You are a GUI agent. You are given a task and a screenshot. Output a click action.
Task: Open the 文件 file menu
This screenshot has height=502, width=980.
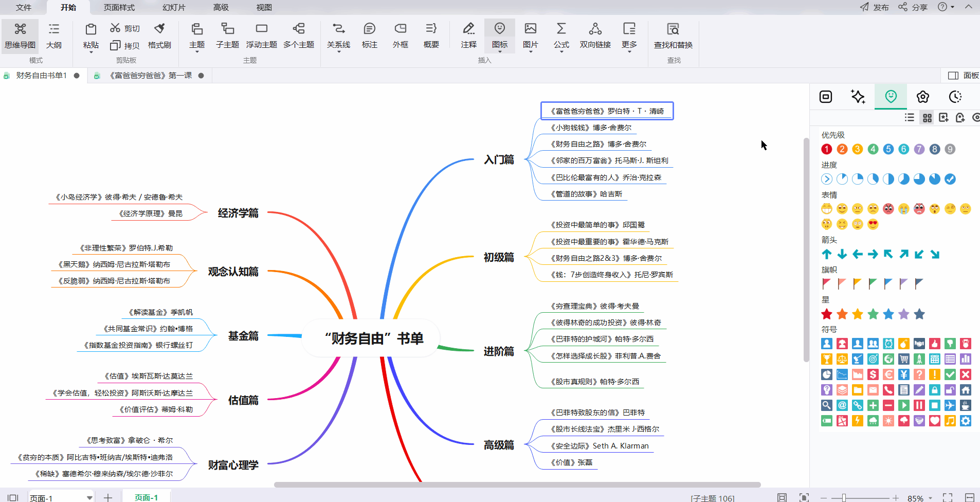24,7
